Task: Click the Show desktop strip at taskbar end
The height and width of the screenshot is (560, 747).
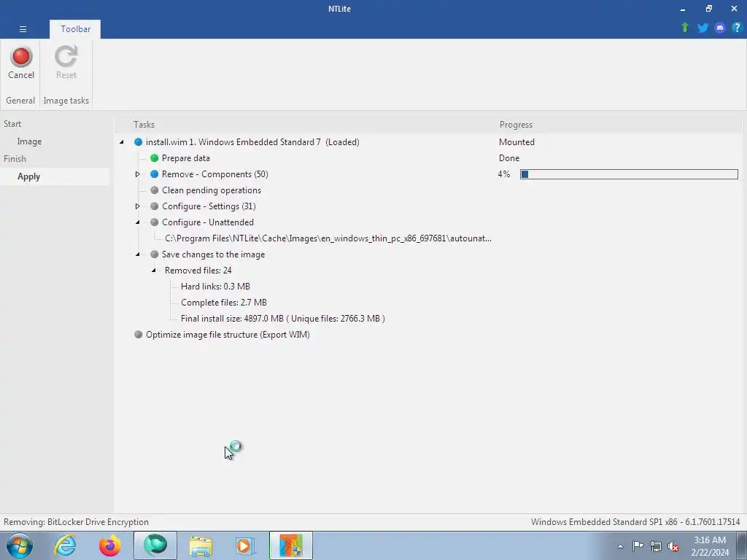Action: 742,545
